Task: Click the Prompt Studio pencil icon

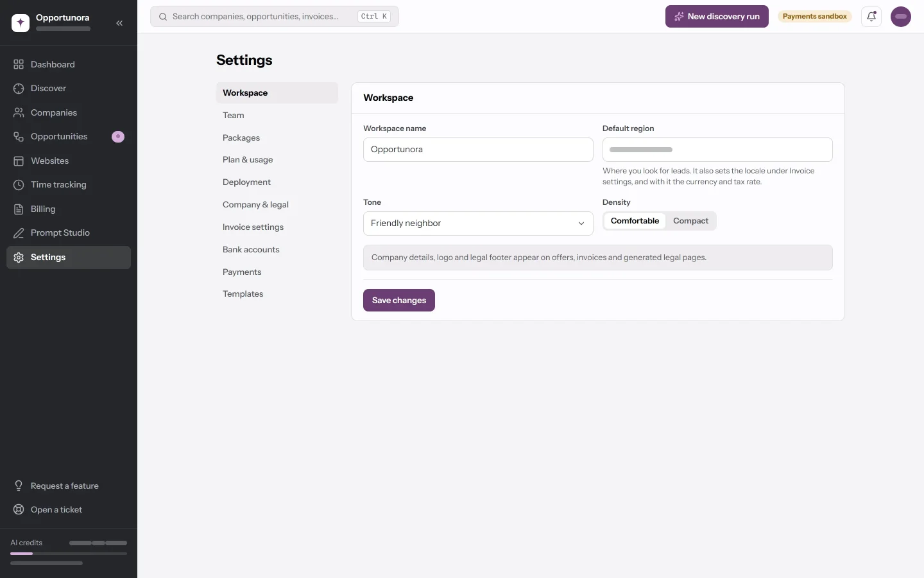Action: (x=19, y=233)
